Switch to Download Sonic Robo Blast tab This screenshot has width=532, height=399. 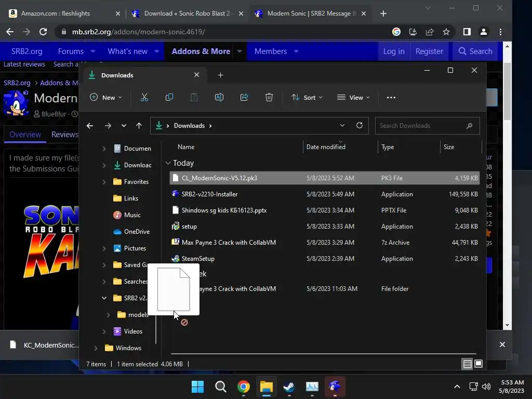(x=188, y=14)
